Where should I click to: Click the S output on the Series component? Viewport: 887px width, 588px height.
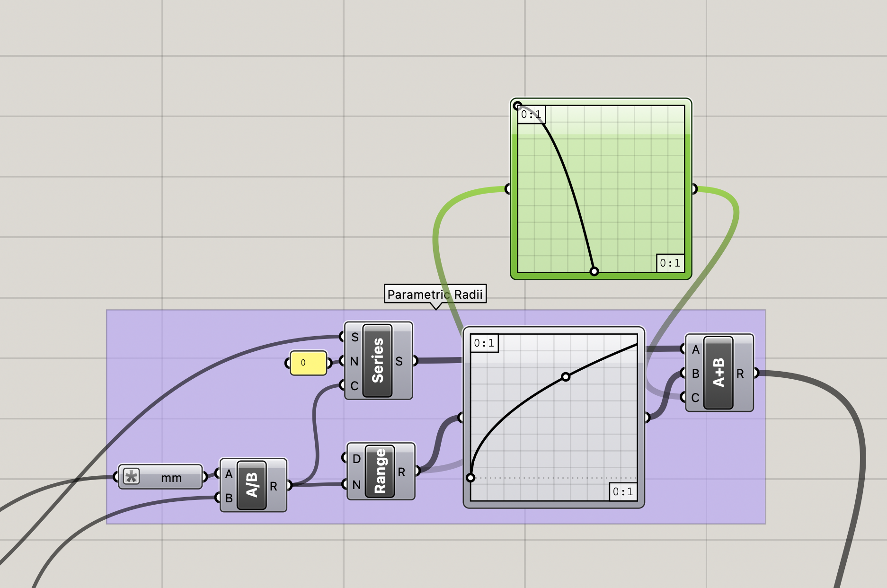[x=399, y=361]
